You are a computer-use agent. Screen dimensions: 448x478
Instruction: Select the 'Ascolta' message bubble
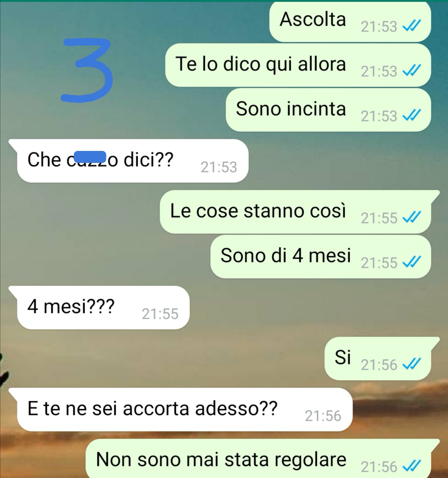[350, 21]
